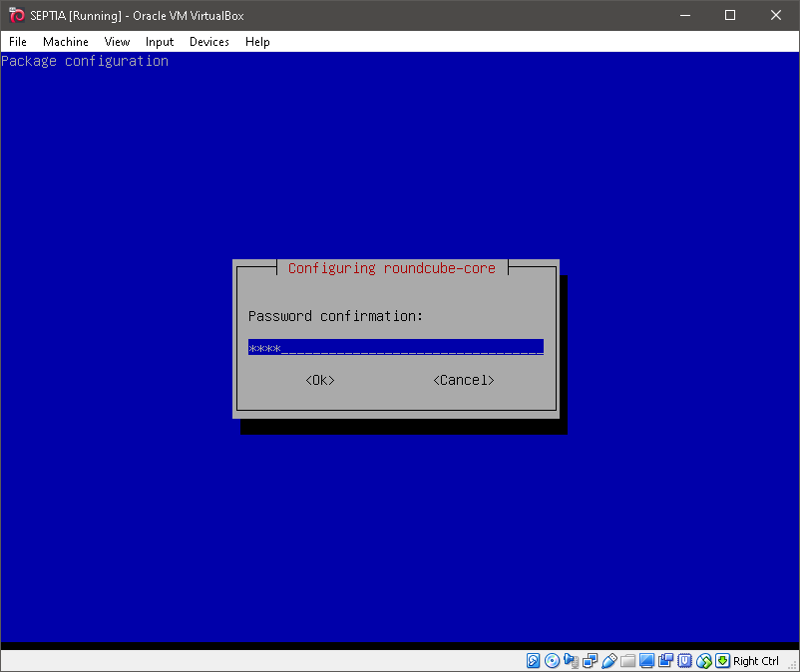The width and height of the screenshot is (800, 672).
Task: Click the shared folders status icon
Action: (628, 661)
